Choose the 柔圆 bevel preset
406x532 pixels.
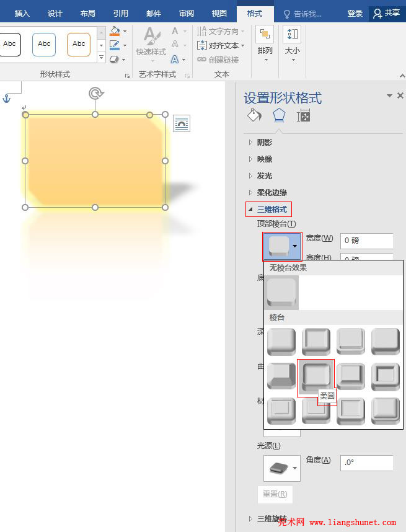point(316,376)
